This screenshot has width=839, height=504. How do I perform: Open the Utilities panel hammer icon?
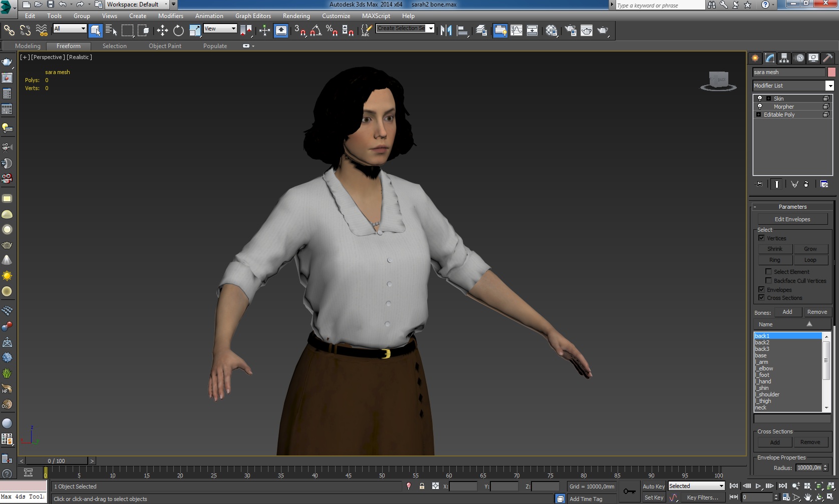[x=827, y=58]
